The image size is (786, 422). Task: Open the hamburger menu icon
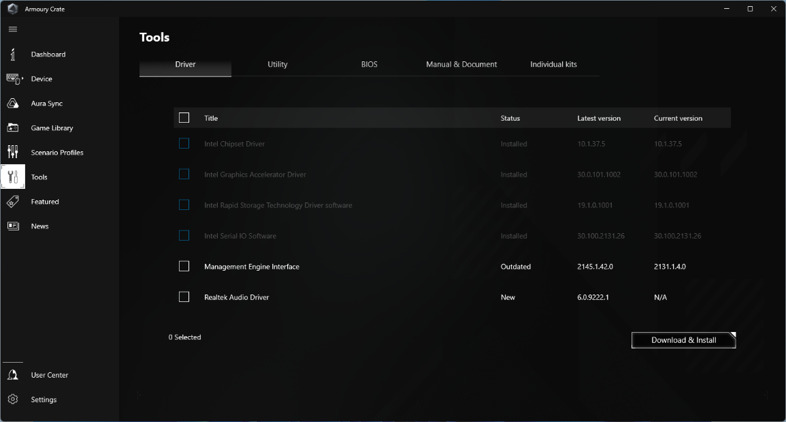13,29
